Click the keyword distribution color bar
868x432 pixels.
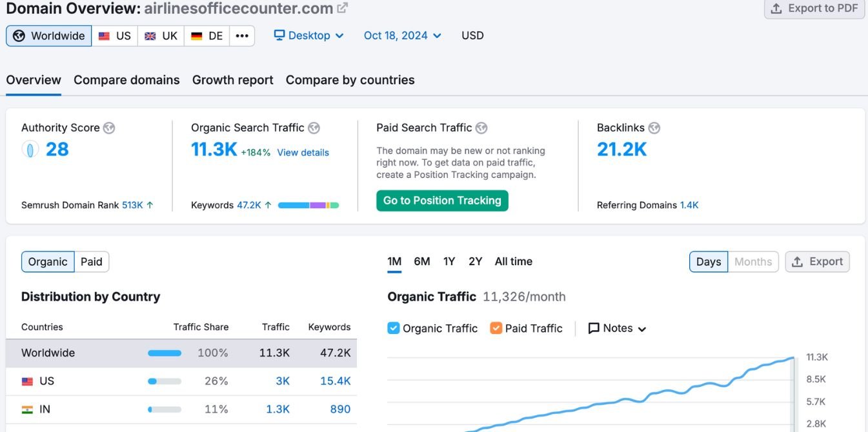coord(308,206)
